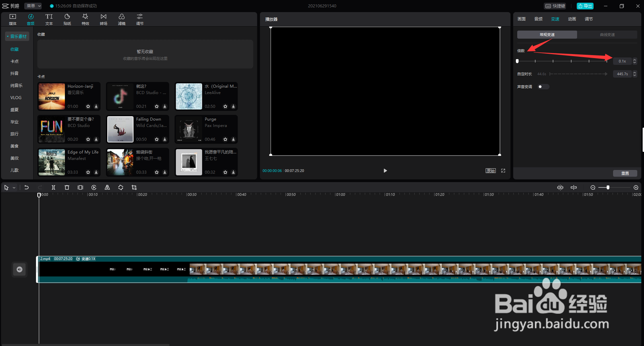Favorite the Horizon-Janji track with star
Image resolution: width=644 pixels, height=346 pixels.
tap(88, 106)
